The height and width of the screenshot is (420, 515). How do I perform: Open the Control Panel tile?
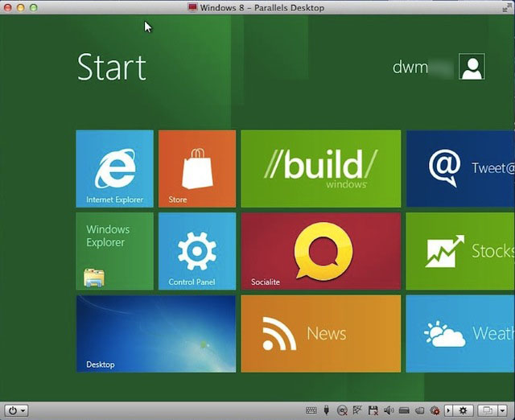197,251
